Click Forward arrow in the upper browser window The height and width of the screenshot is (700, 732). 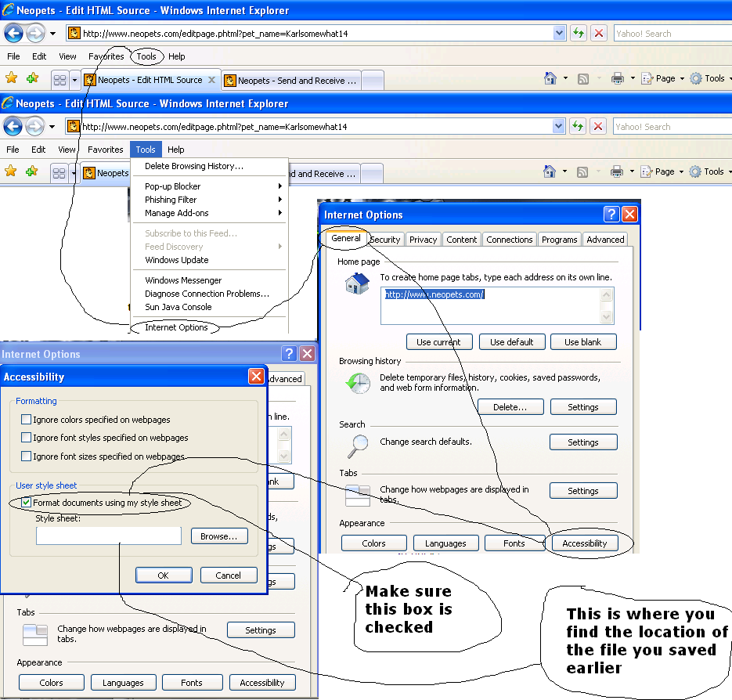point(35,33)
